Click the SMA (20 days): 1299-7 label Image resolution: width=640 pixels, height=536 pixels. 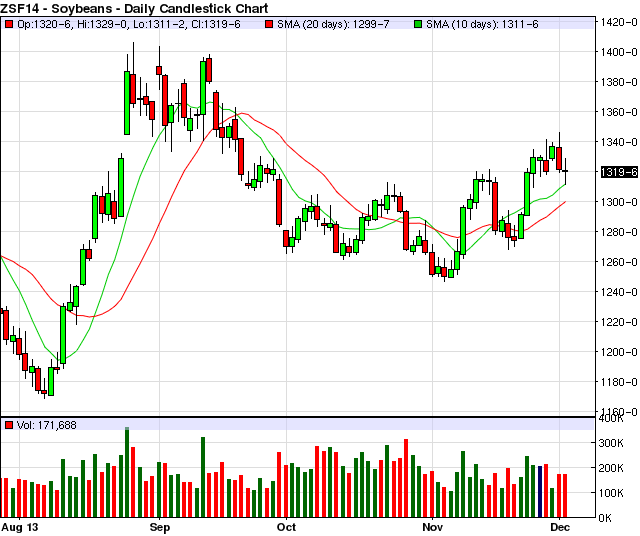click(x=333, y=24)
